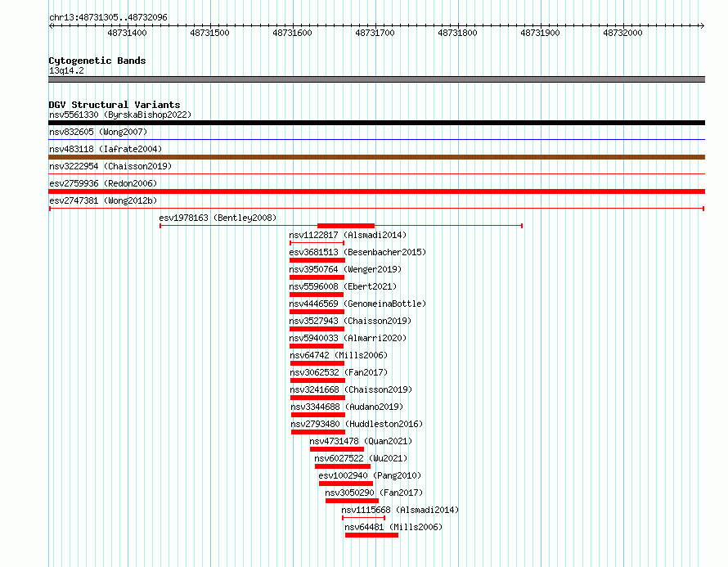Click nsv3950764 (Wenger2019) label

(345, 269)
